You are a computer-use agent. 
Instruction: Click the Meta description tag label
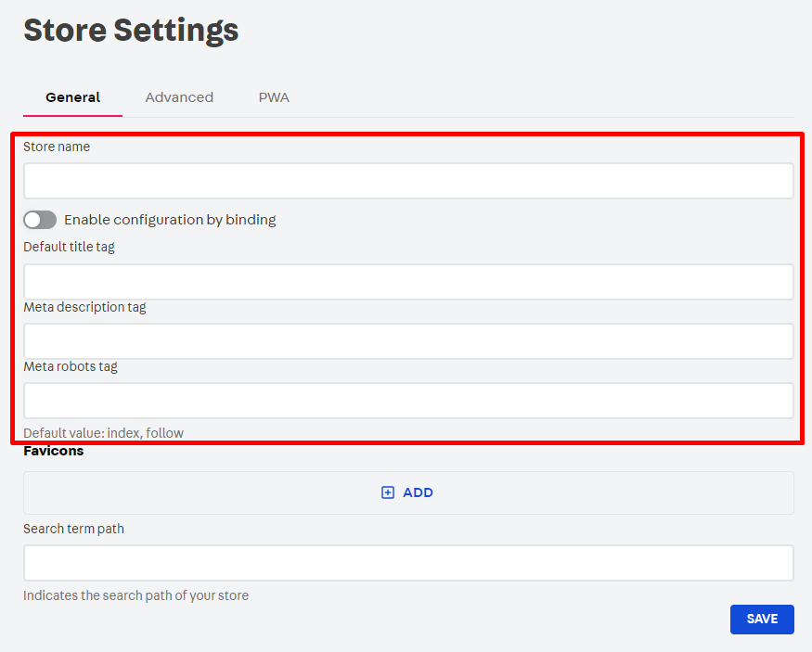click(84, 307)
